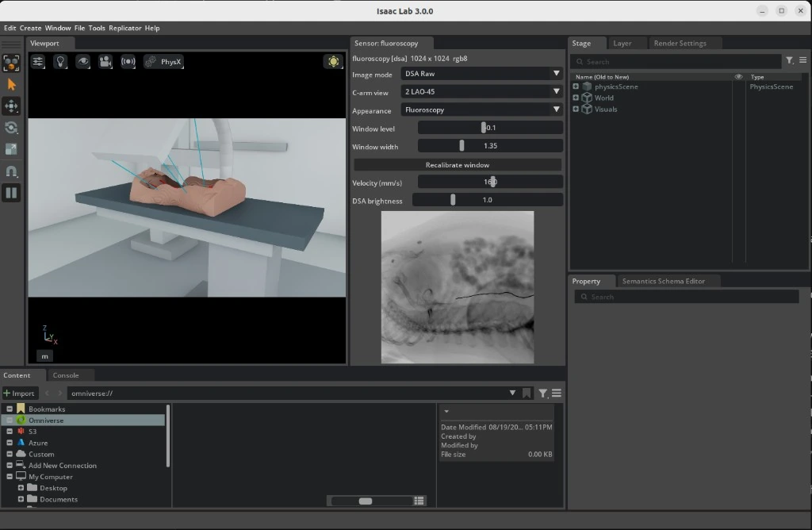The height and width of the screenshot is (530, 812).
Task: Open the content path dropdown arrow
Action: (512, 394)
